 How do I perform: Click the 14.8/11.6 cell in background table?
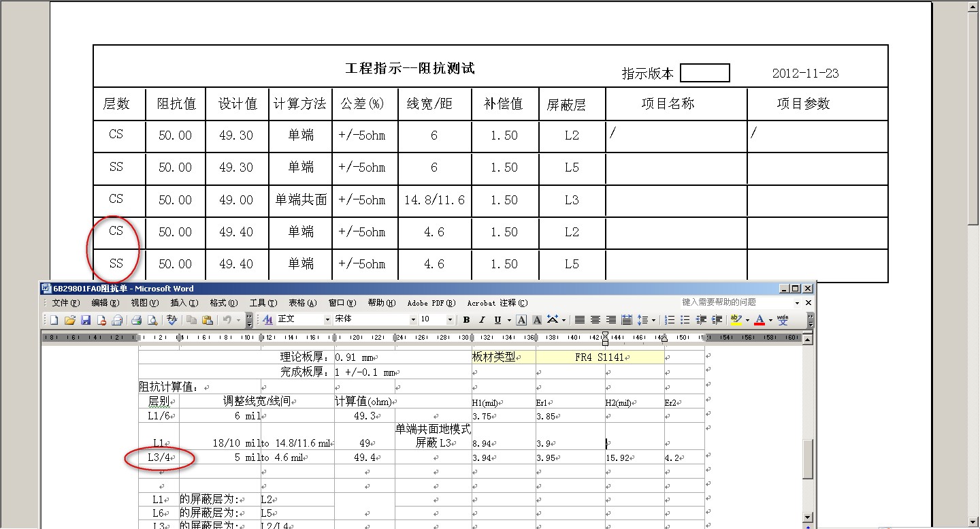click(x=434, y=200)
